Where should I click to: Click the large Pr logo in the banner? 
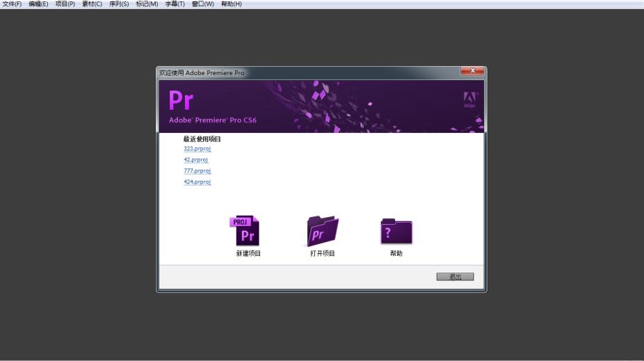click(181, 101)
